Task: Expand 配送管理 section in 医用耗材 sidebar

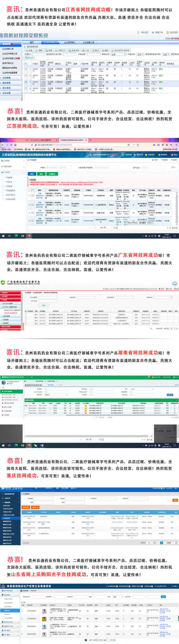Action: click(11, 83)
